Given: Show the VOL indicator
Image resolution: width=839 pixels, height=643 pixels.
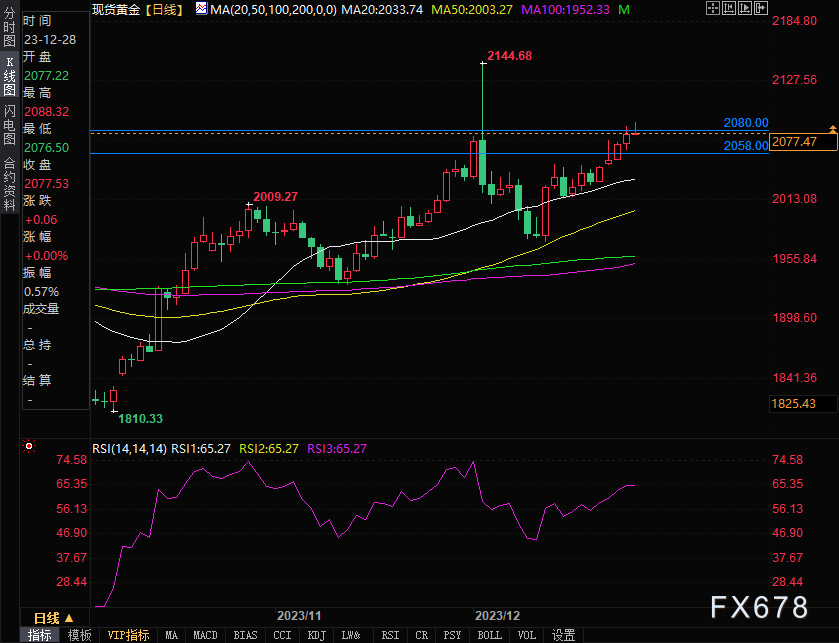Looking at the screenshot, I should coord(527,635).
